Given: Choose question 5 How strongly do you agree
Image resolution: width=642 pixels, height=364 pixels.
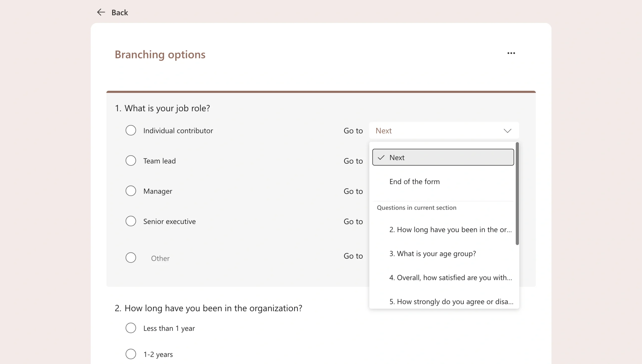Looking at the screenshot, I should pyautogui.click(x=443, y=302).
